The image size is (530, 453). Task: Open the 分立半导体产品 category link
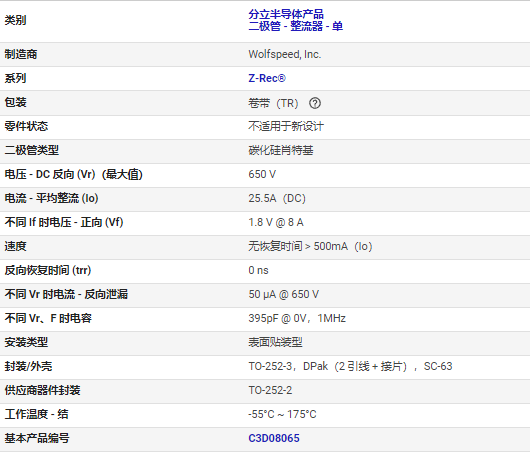pyautogui.click(x=286, y=14)
